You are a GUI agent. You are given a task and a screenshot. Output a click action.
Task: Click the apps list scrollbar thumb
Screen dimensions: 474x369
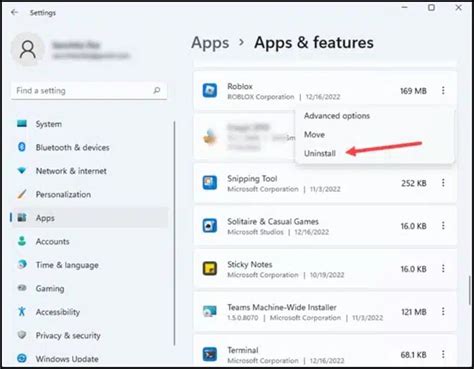469,289
